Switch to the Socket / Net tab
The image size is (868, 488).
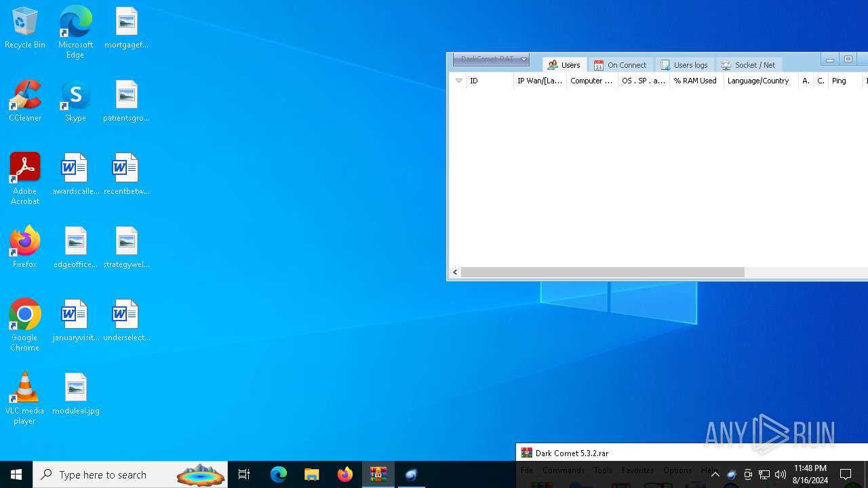coord(749,65)
